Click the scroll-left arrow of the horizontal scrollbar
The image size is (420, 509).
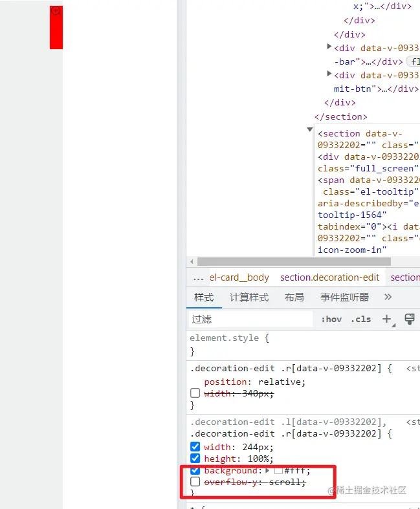tap(192, 262)
